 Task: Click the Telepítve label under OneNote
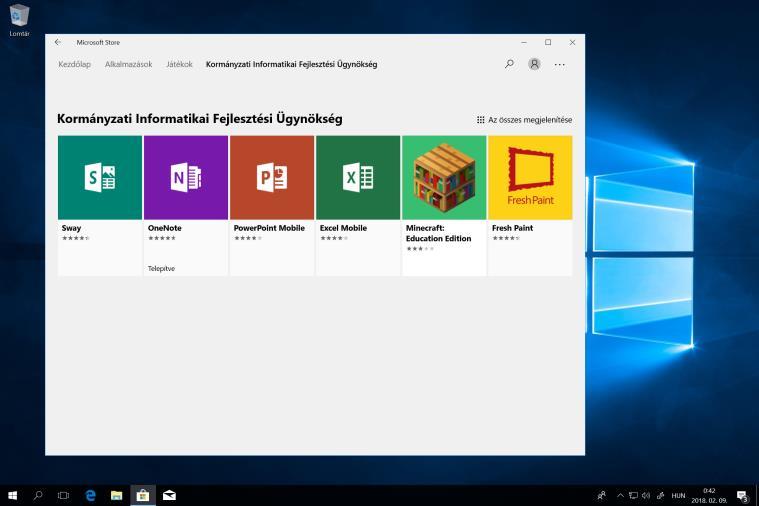point(161,269)
